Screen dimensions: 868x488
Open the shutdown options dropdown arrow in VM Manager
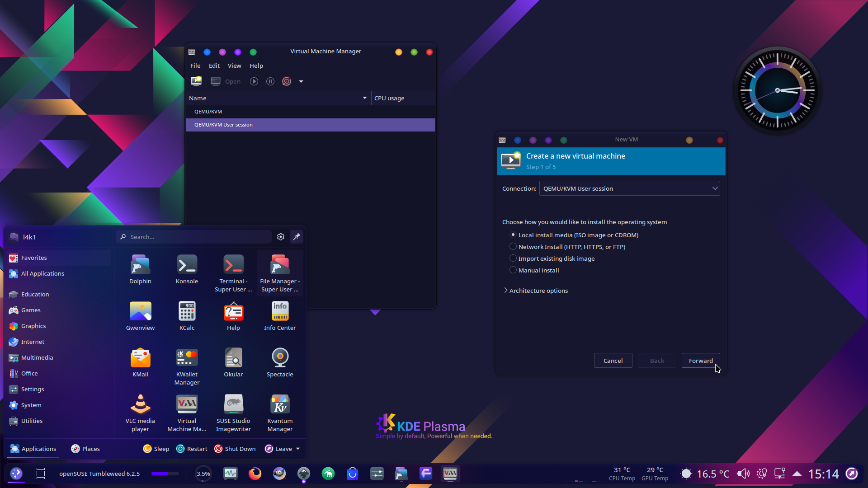(301, 82)
